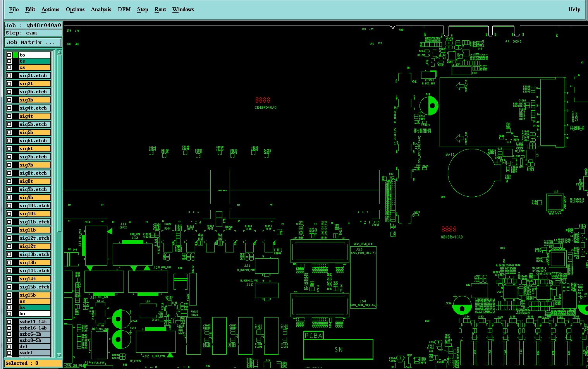Check the box next to layer 'sig6t'
Screen dimensions: 588x369
point(9,149)
